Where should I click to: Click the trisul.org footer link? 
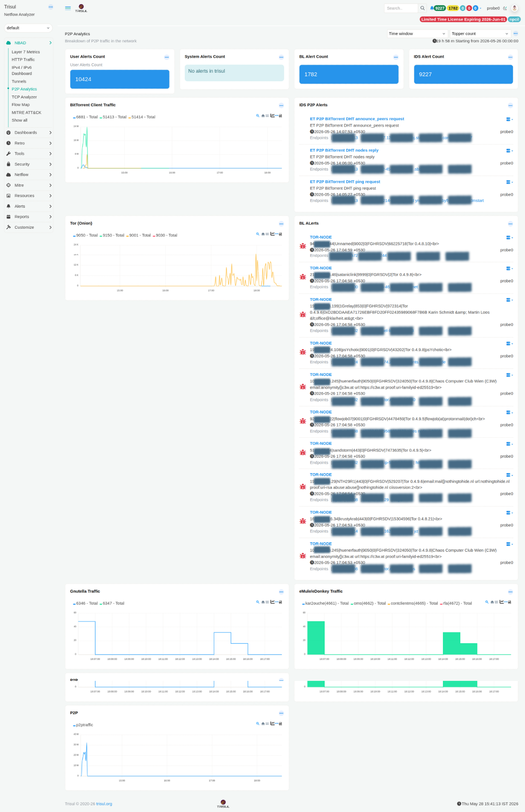(x=104, y=804)
